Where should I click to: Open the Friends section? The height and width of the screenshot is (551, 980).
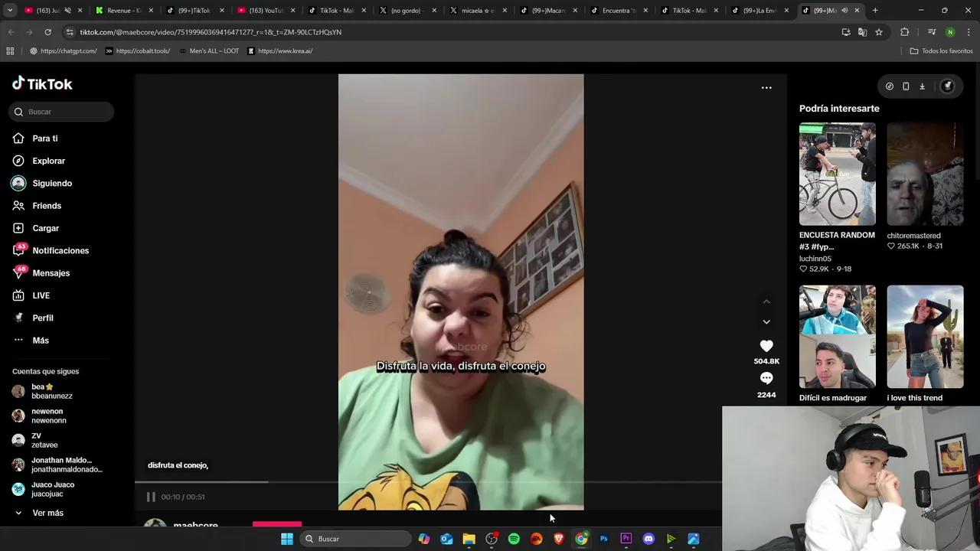coord(47,206)
